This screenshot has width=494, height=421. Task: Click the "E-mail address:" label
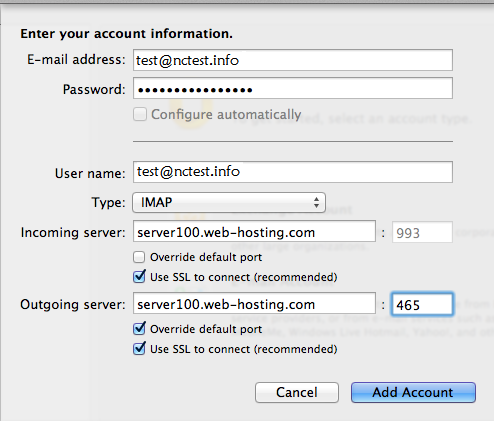(76, 60)
